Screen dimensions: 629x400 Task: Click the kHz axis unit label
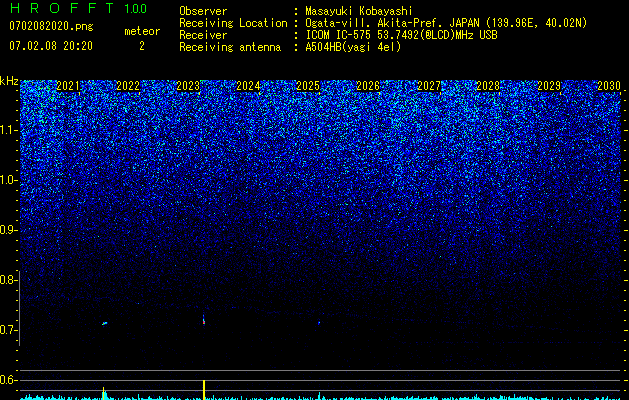click(9, 81)
